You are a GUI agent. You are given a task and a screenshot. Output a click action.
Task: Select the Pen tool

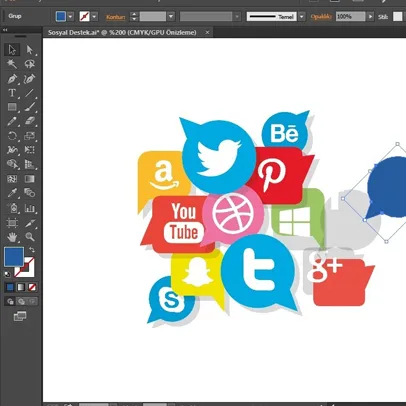tap(12, 79)
